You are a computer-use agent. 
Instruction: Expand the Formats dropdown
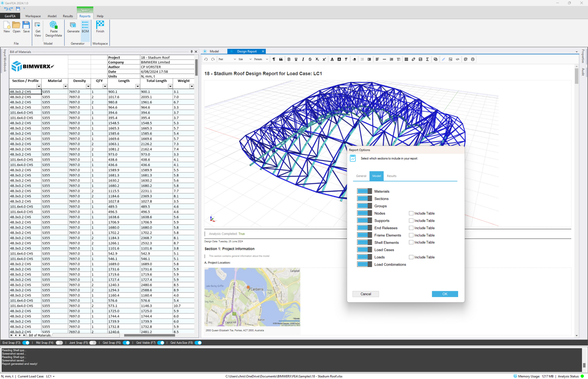click(x=261, y=59)
